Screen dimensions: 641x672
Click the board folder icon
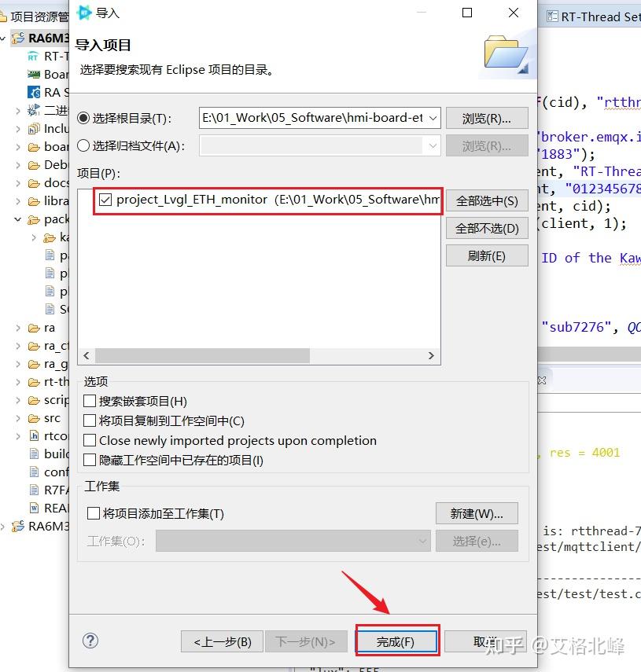point(34,147)
